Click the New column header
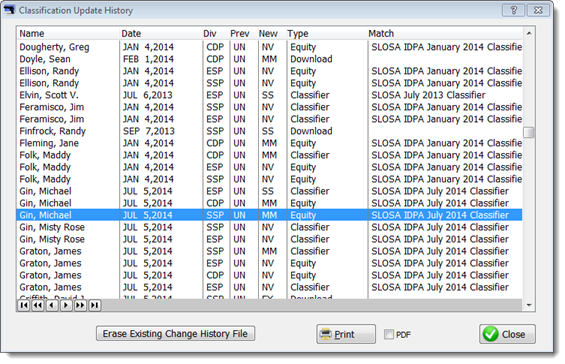Image resolution: width=565 pixels, height=364 pixels. pyautogui.click(x=271, y=34)
